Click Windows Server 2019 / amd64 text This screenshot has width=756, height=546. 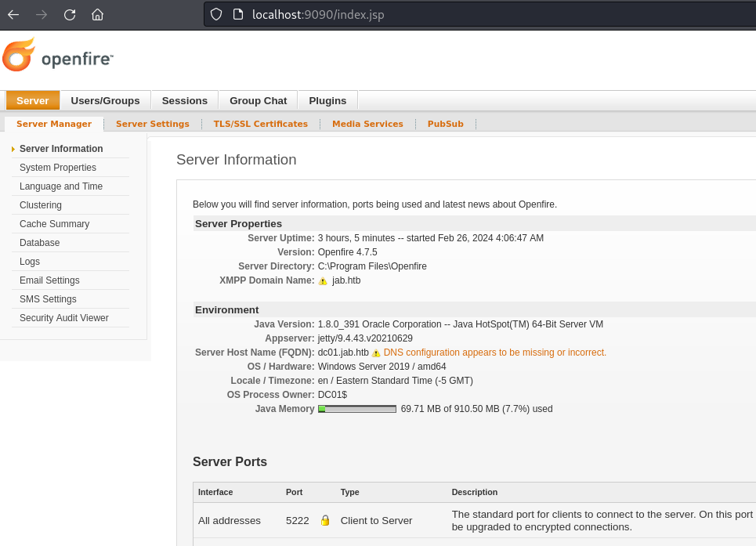click(382, 367)
